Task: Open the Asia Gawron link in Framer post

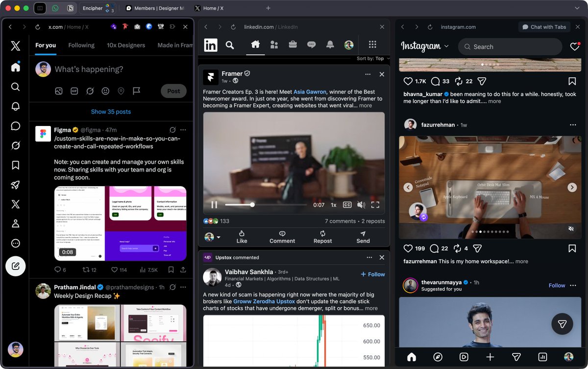Action: 310,92
